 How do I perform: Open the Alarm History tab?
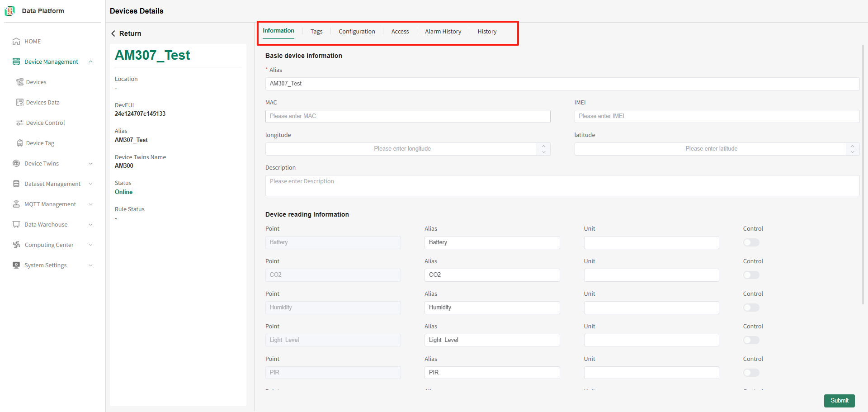point(443,31)
